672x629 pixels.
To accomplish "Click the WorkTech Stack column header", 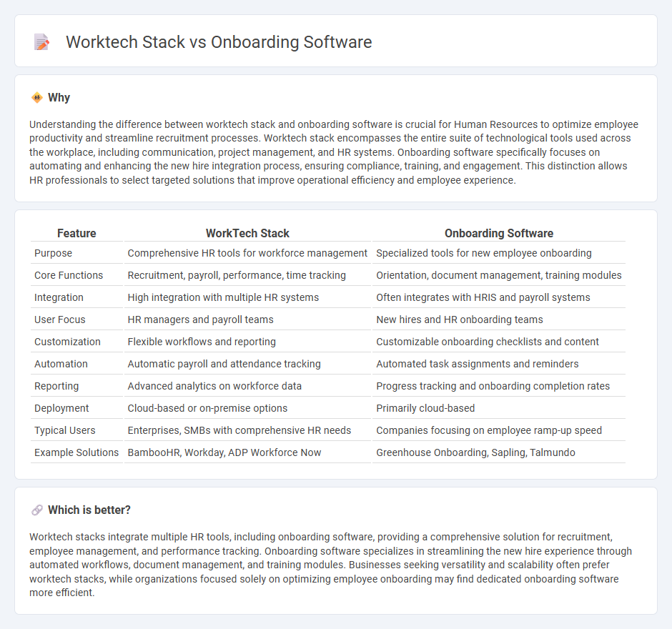I will point(247,233).
